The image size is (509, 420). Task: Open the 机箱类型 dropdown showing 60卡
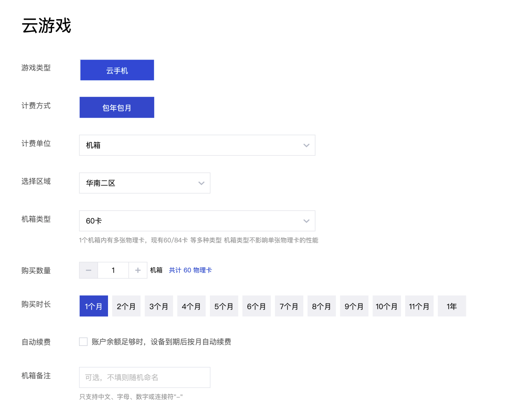click(x=197, y=221)
